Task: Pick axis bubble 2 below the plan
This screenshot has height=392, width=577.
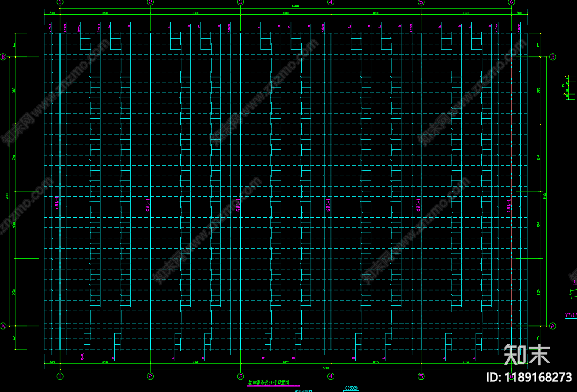Action: pos(150,376)
